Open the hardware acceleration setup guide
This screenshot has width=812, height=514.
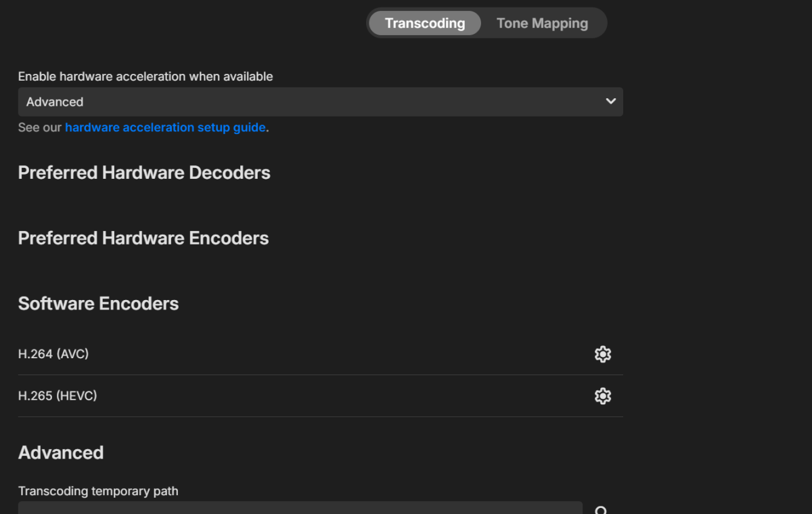coord(164,127)
